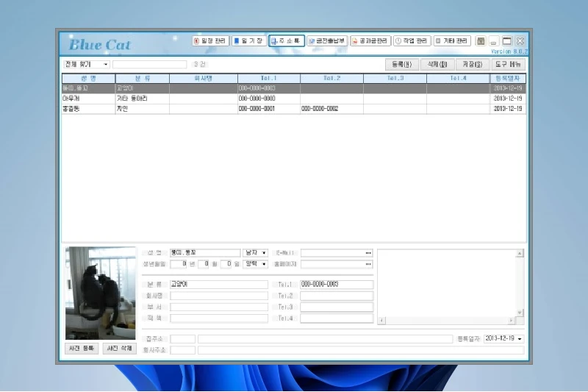Open the gender dropdown showing 남자
Screen dimensions: 588x392
264,253
